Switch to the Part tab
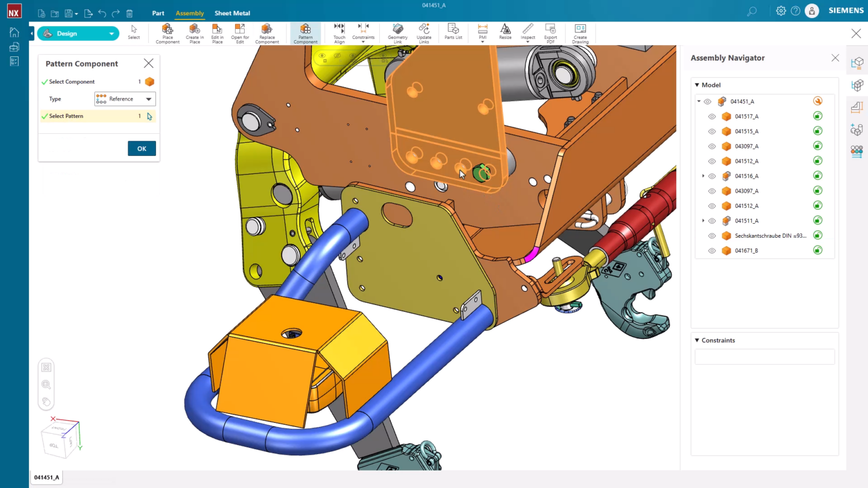Image resolution: width=868 pixels, height=488 pixels. [x=158, y=13]
